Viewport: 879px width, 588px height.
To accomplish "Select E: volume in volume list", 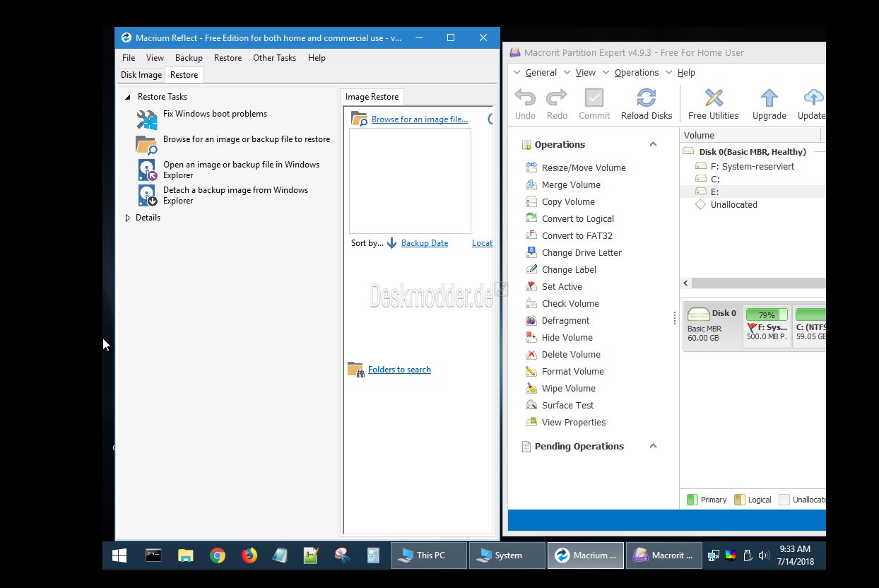I will click(753, 192).
